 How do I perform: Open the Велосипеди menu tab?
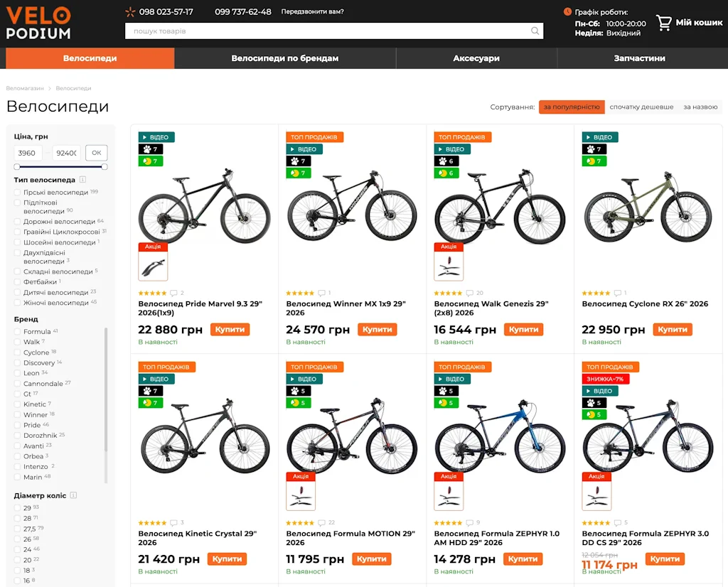(x=90, y=58)
